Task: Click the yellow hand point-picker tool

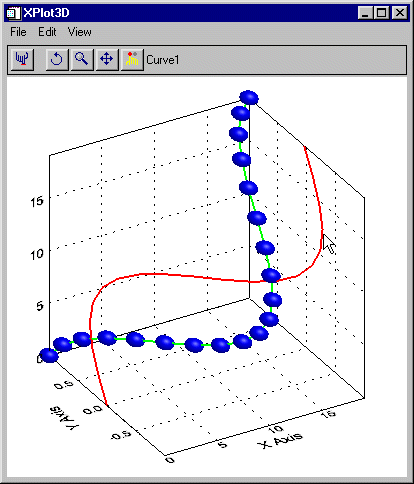Action: click(132, 60)
